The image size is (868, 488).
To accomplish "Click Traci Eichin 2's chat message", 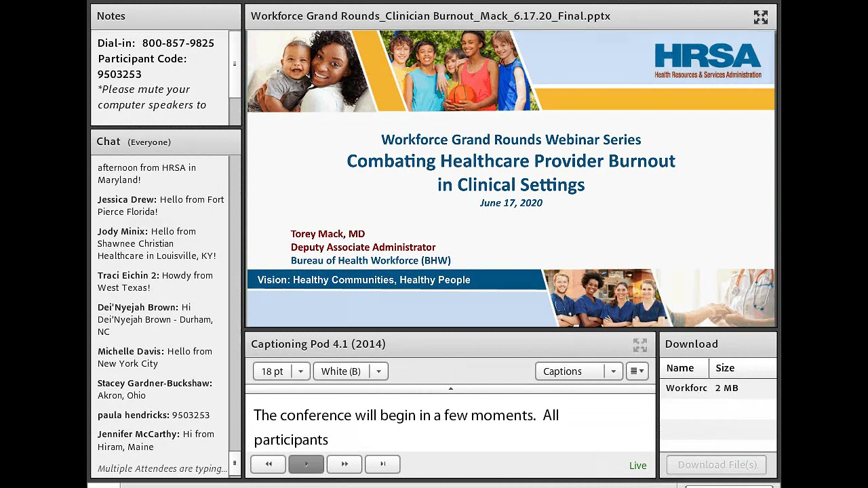I will pos(155,282).
